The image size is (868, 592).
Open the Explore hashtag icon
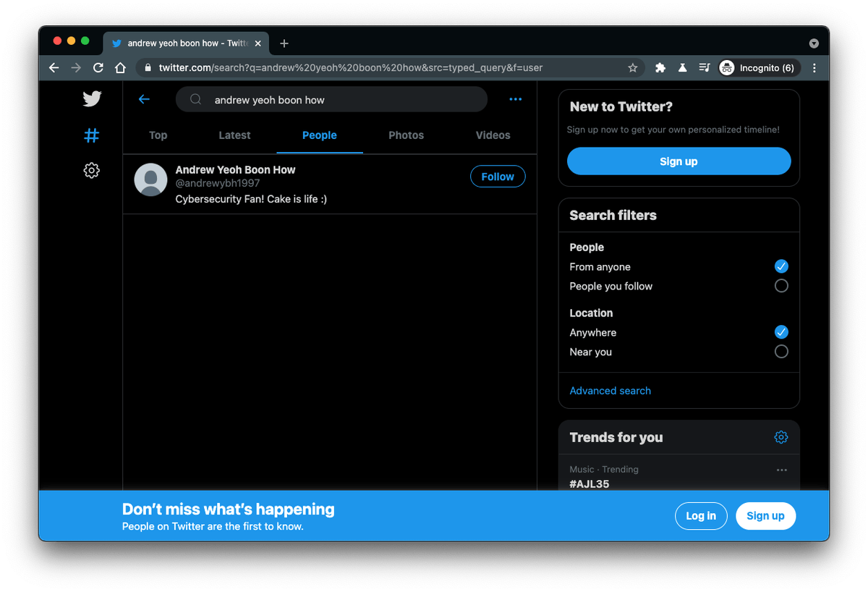(91, 135)
